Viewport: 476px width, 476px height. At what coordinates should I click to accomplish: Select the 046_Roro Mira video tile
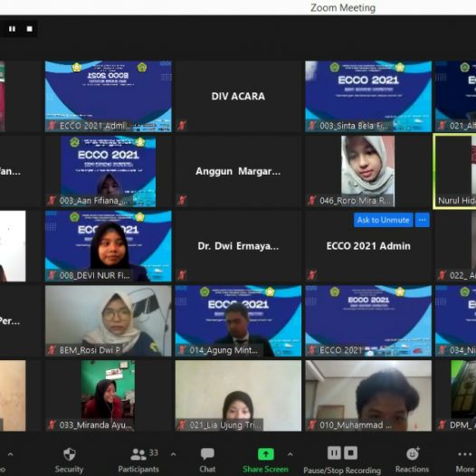(x=368, y=171)
